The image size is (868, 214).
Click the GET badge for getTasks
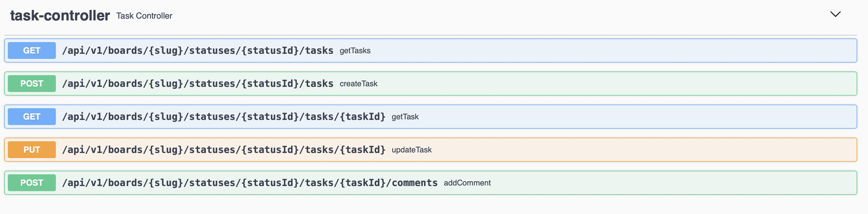[32, 50]
